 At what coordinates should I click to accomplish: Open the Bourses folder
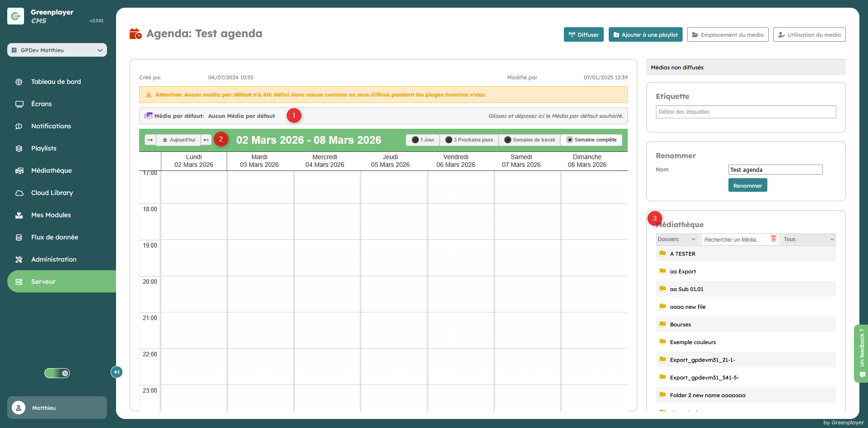pyautogui.click(x=680, y=325)
